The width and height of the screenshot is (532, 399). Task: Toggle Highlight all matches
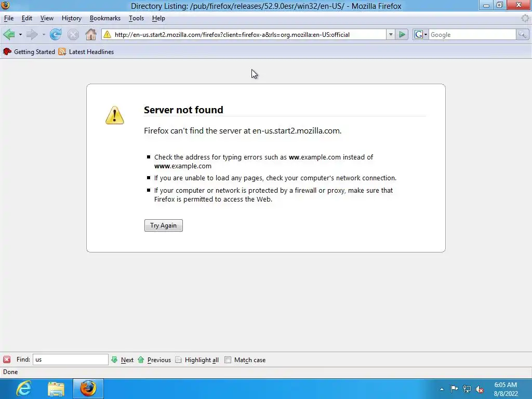(197, 360)
